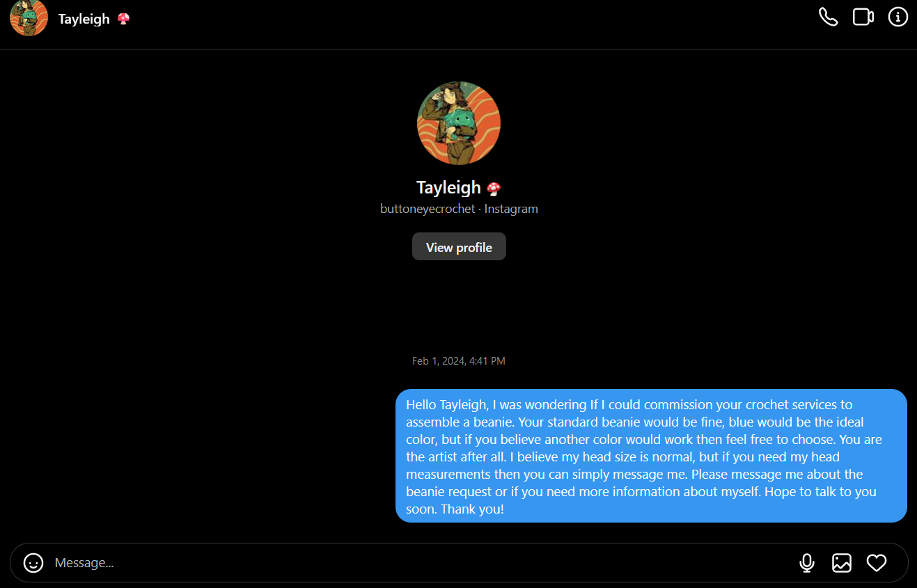Click the Tayleigh name below the large avatar
Screen dimensions: 917x588
point(448,187)
